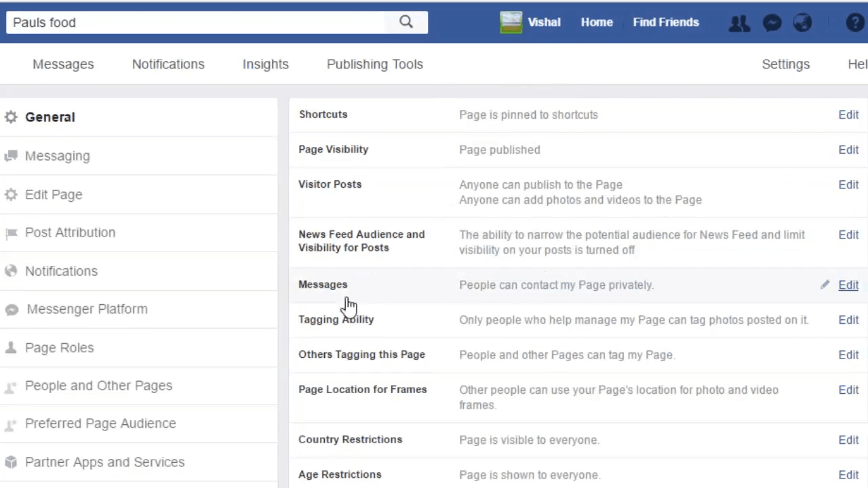Open Preferred Page Audience settings

pyautogui.click(x=100, y=424)
